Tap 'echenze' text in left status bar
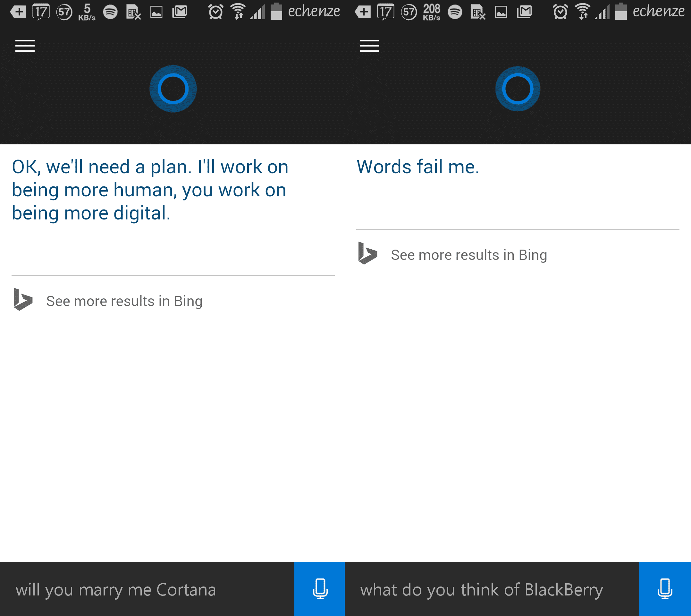Viewport: 691px width, 616px height. (x=314, y=12)
